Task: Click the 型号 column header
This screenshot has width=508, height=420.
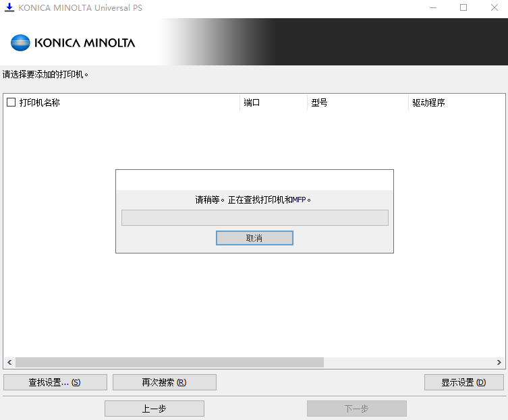Action: (319, 102)
